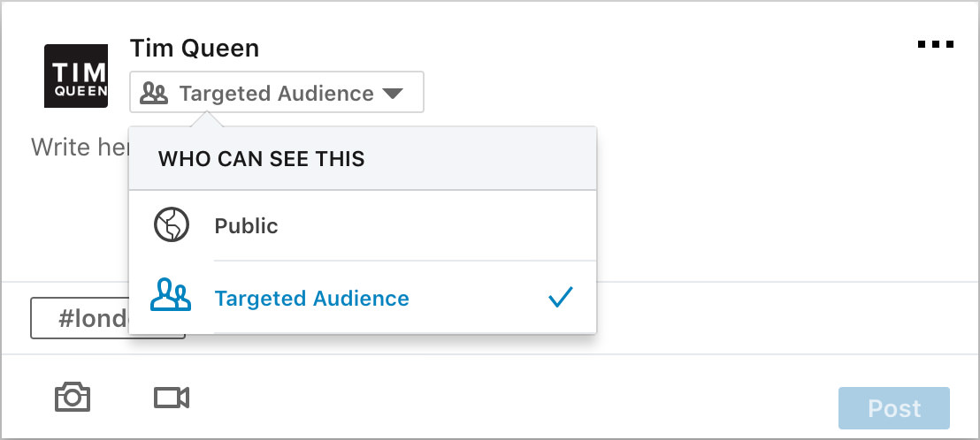Image resolution: width=980 pixels, height=440 pixels.
Task: Click empty hashtag row right of menu
Action: (x=778, y=318)
